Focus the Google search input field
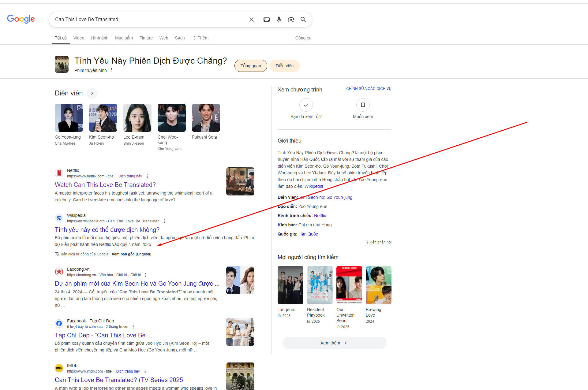This screenshot has height=390, width=588. [150, 20]
